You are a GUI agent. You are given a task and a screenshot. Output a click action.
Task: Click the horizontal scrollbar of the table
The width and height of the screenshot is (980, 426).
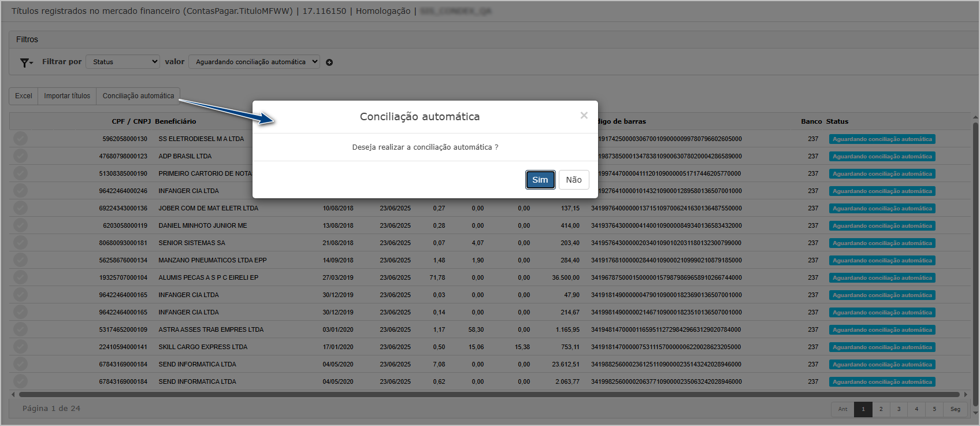pos(489,395)
